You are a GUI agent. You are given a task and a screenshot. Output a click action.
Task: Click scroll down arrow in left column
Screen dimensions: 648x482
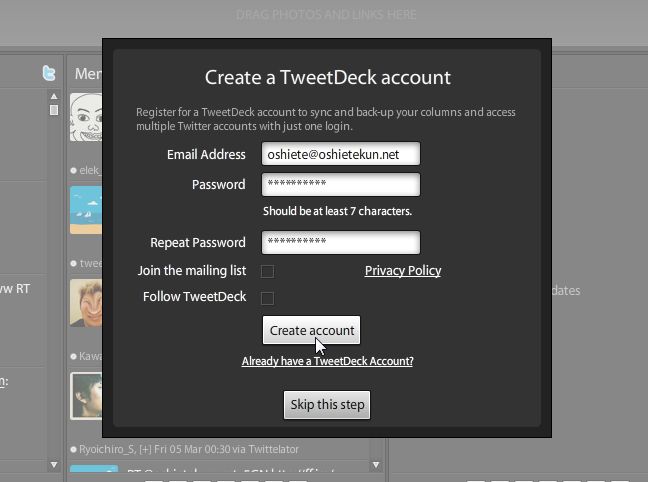pyautogui.click(x=54, y=465)
